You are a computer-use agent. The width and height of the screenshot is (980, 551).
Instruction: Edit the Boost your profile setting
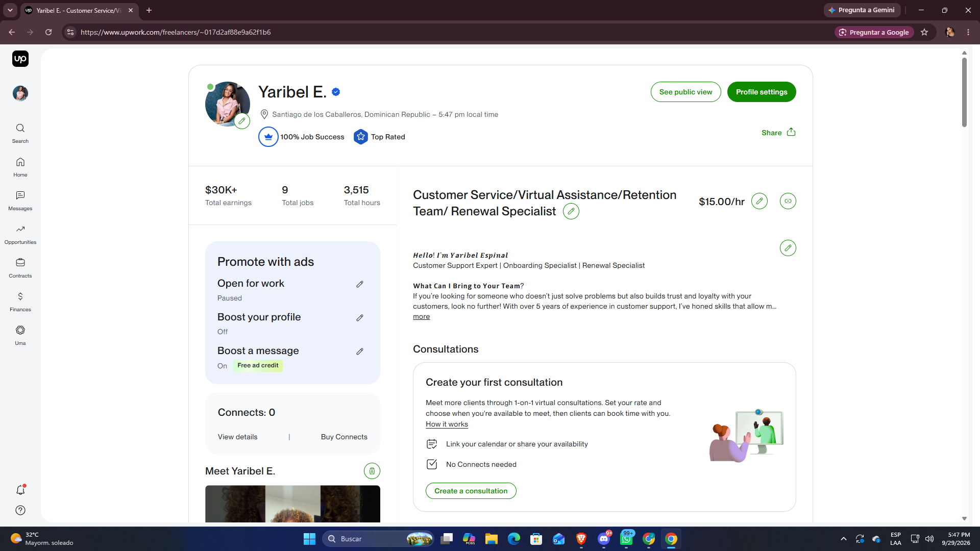click(x=360, y=318)
